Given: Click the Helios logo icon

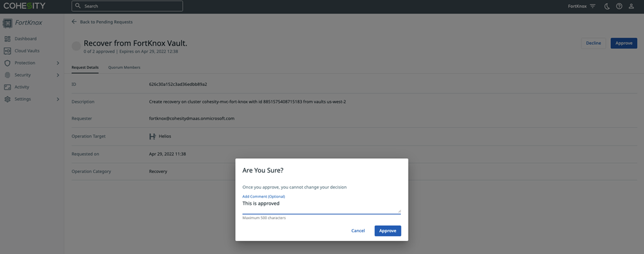Looking at the screenshot, I should (x=152, y=136).
